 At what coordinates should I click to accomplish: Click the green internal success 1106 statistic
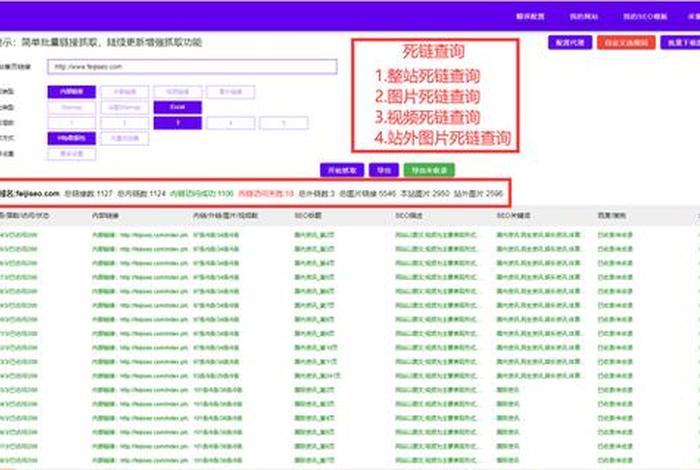point(202,193)
